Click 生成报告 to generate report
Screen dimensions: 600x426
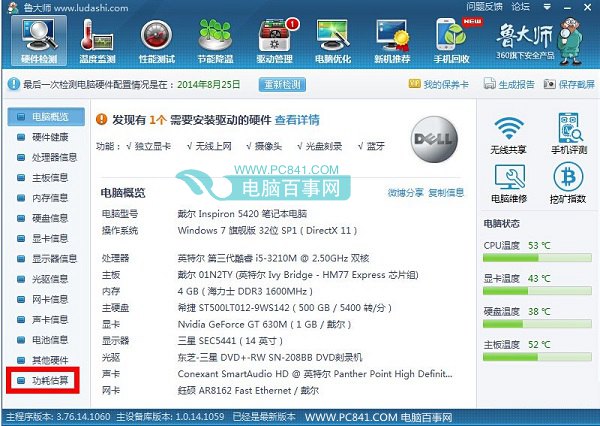[509, 84]
